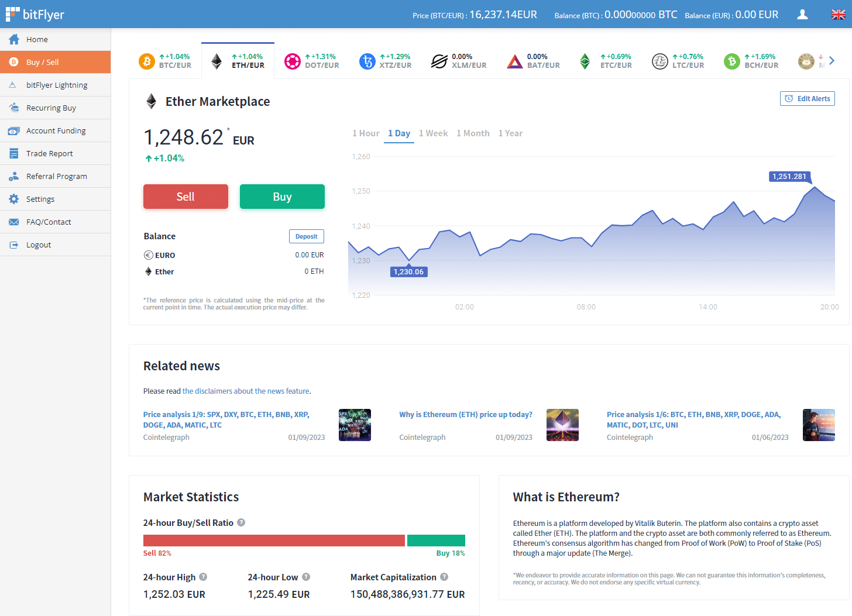Click the Trade Report document icon

[13, 153]
